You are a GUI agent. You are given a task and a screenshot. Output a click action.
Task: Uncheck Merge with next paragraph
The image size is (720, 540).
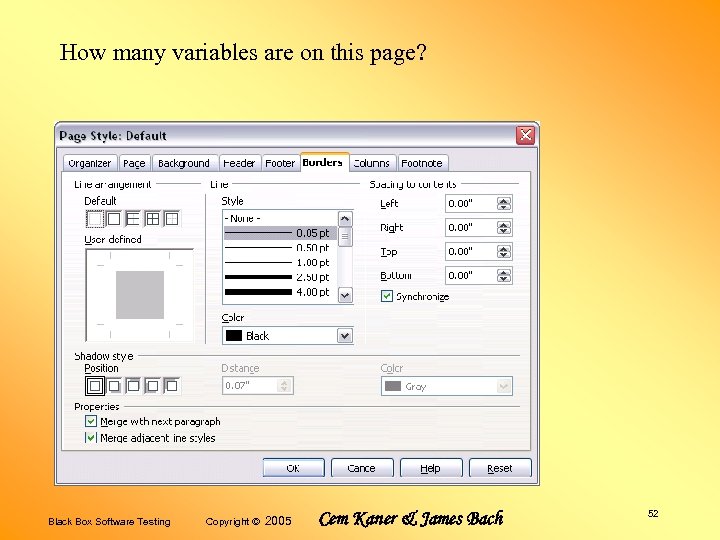coord(91,421)
